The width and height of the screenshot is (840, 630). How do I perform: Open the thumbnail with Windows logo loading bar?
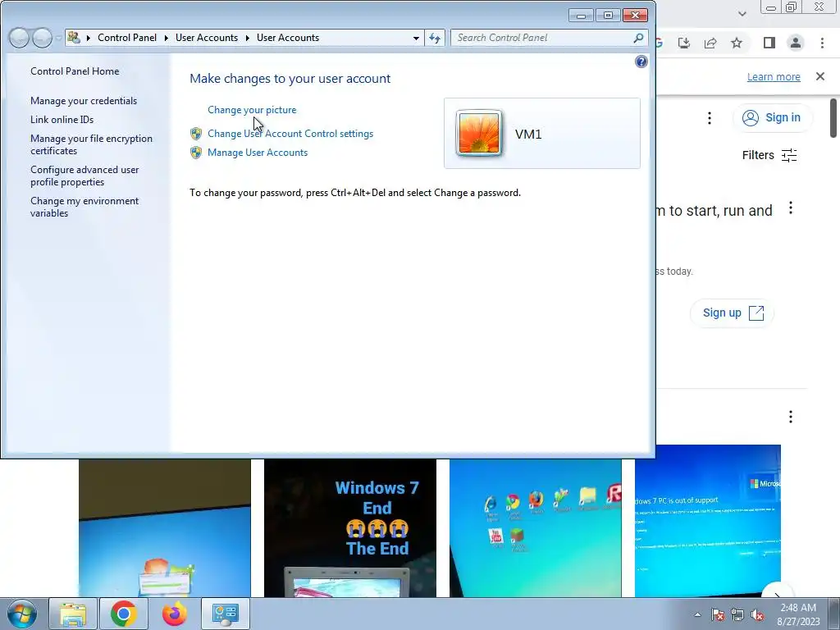164,527
